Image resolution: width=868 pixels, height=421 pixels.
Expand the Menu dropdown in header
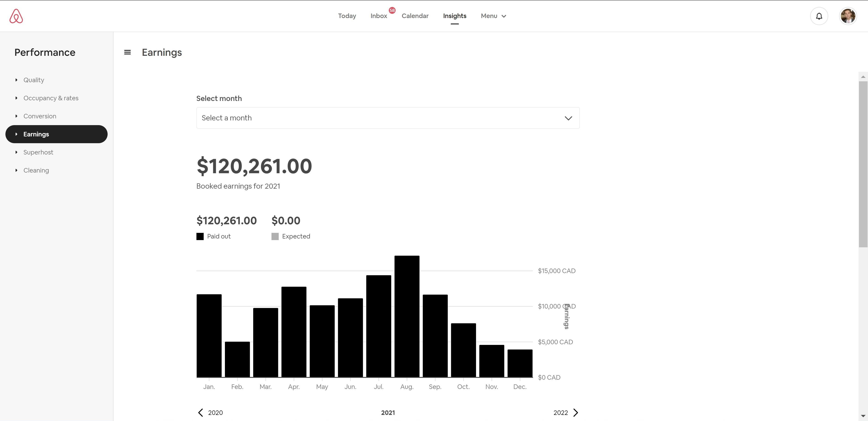pyautogui.click(x=493, y=16)
